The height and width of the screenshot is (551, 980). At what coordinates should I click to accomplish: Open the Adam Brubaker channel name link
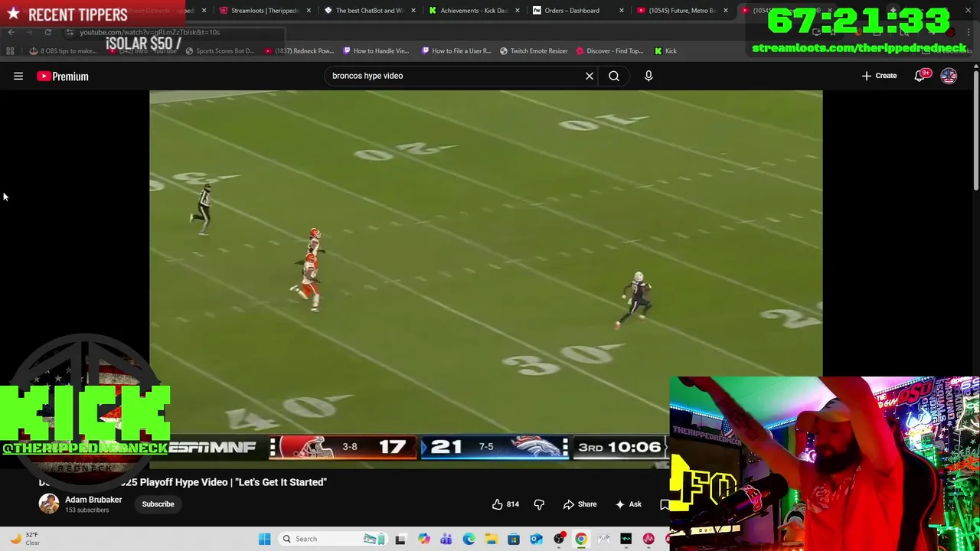click(x=93, y=500)
